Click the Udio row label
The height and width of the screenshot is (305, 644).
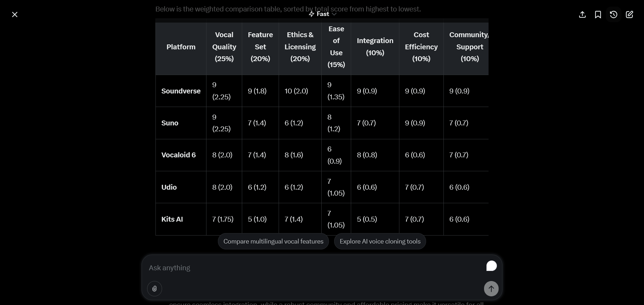(169, 187)
